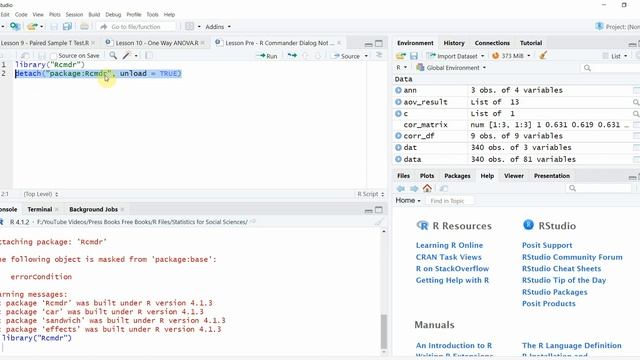
Task: Print the current file icon
Action: point(84,27)
